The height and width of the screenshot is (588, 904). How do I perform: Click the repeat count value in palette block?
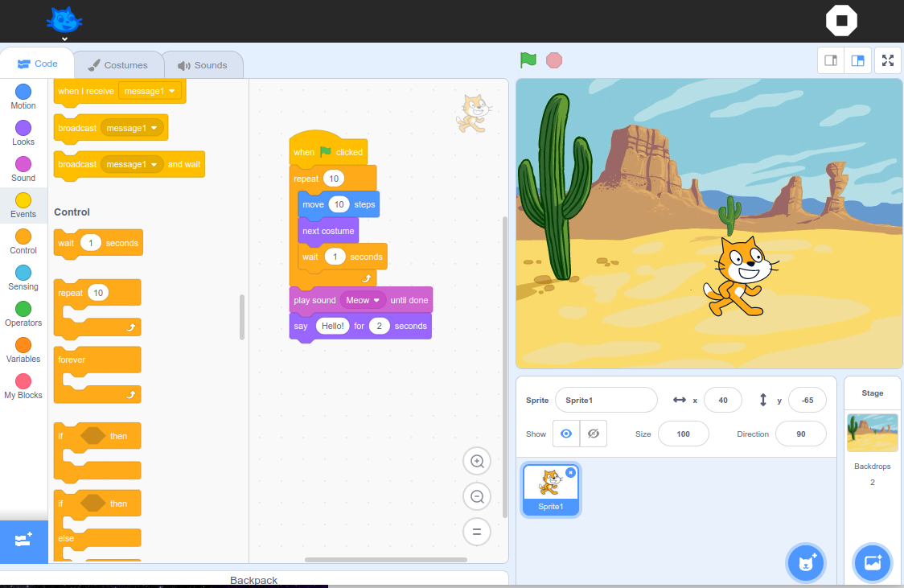pyautogui.click(x=98, y=293)
